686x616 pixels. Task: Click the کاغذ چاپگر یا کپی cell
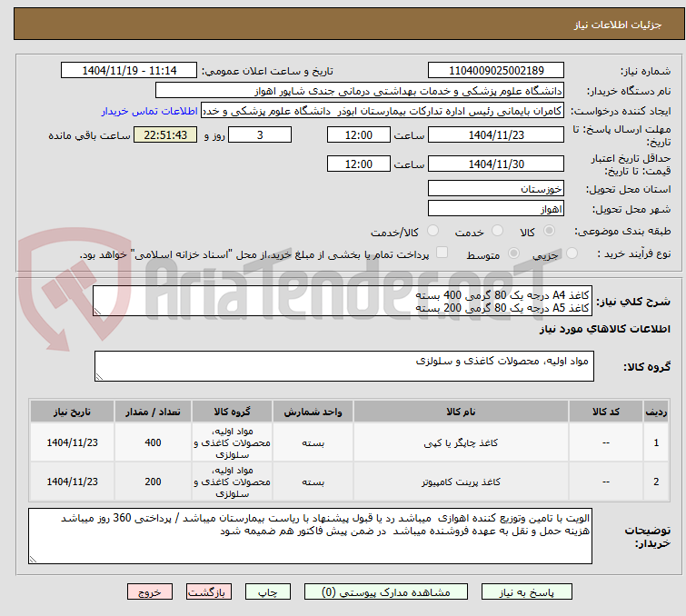[462, 442]
